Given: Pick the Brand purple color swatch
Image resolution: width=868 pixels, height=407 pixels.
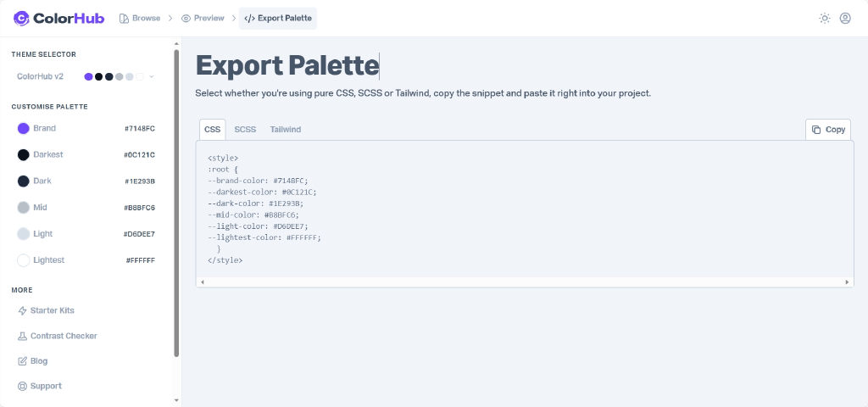Looking at the screenshot, I should [x=24, y=128].
